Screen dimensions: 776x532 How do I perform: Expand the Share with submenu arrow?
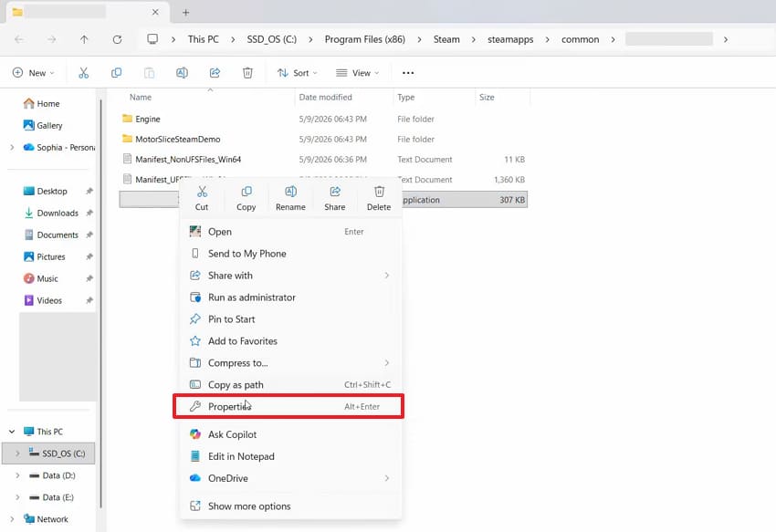click(386, 276)
